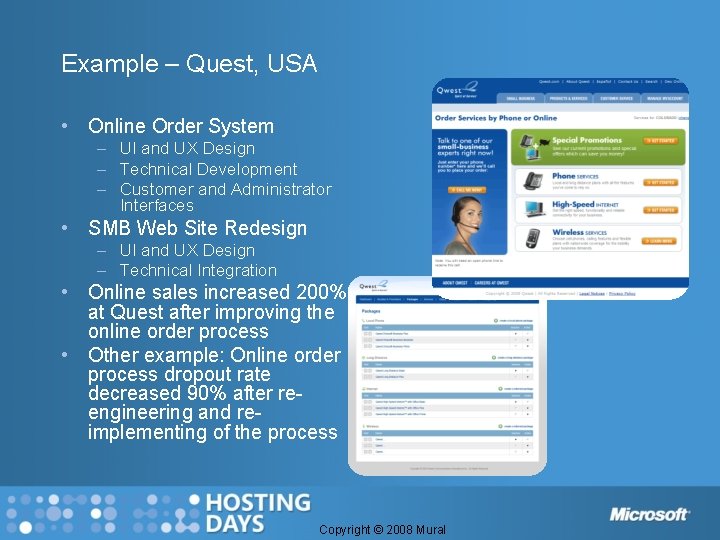Click Learn More for Wireless Services
The width and height of the screenshot is (720, 540).
pyautogui.click(x=659, y=241)
